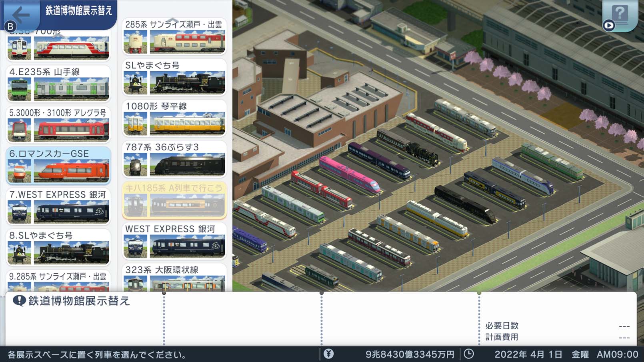Click the clock icon beside the date
The width and height of the screenshot is (644, 362).
[469, 354]
